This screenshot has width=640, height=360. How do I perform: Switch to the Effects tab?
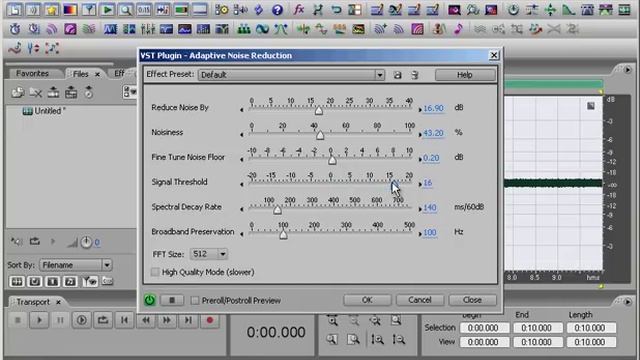[120, 73]
